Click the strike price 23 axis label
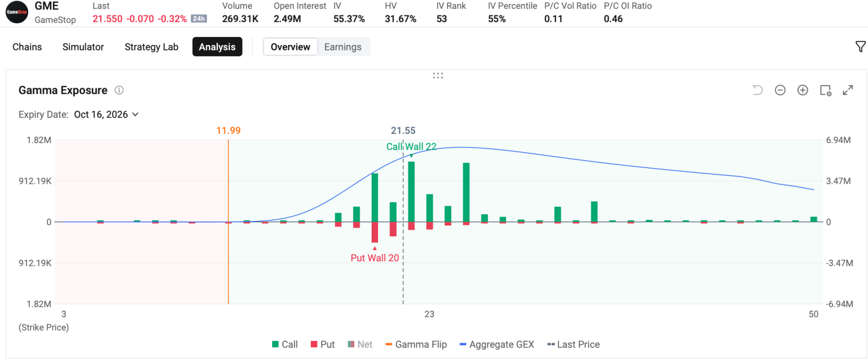868x361 pixels. pos(429,314)
